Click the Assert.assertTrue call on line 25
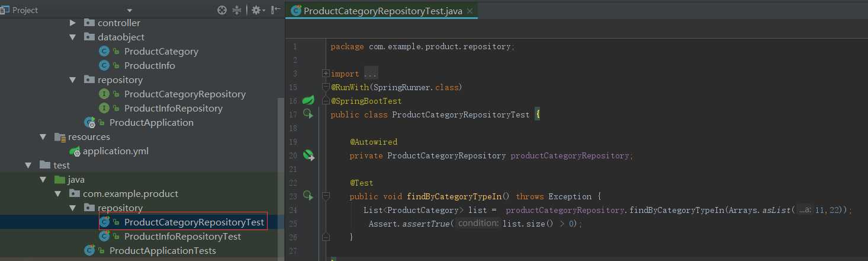The width and height of the screenshot is (868, 261). (410, 224)
